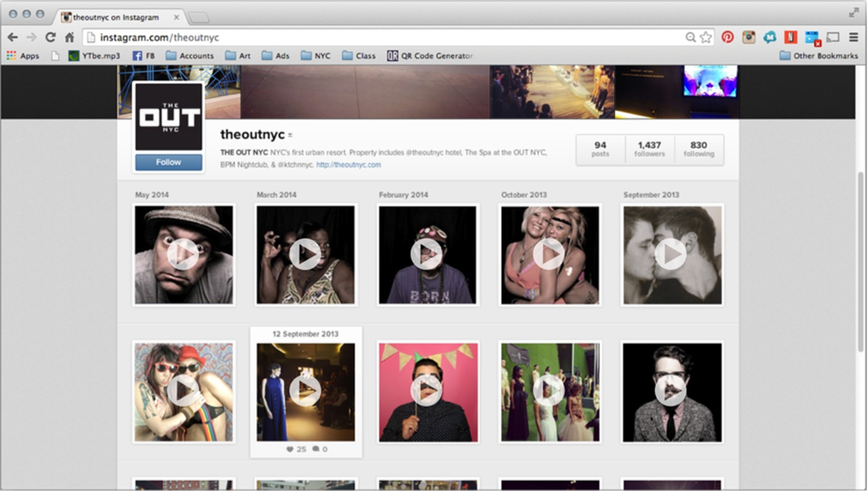This screenshot has height=491, width=868.
Task: Open Chrome hamburger menu icon
Action: pos(853,37)
